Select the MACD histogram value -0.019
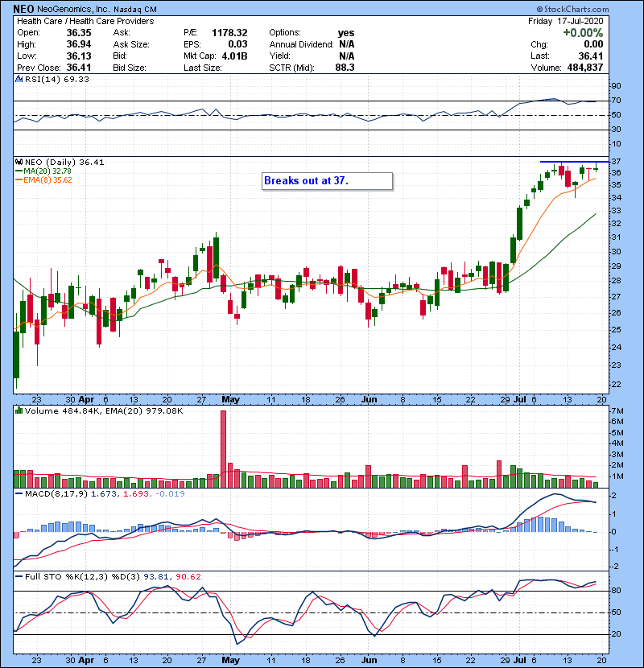Image resolution: width=644 pixels, height=668 pixels. 170,494
